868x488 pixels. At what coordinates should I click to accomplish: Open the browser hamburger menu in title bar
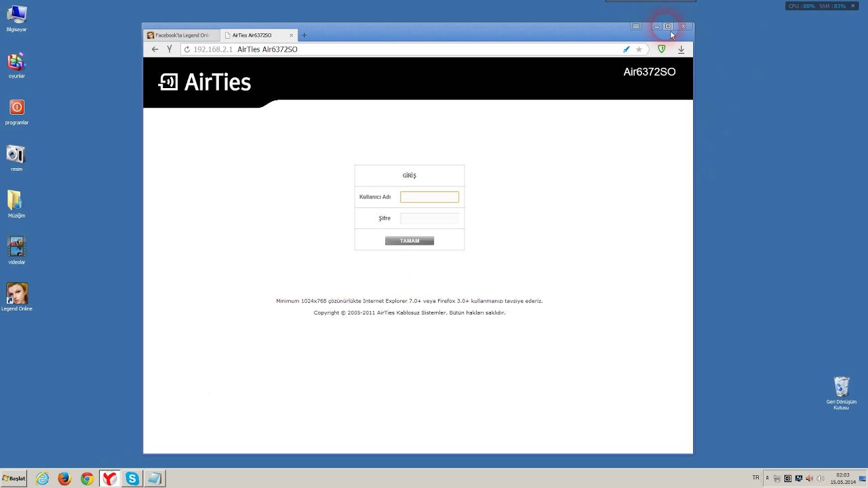635,26
